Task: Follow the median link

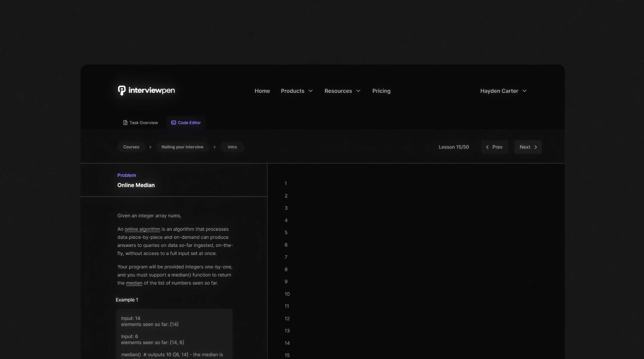Action: (x=134, y=283)
